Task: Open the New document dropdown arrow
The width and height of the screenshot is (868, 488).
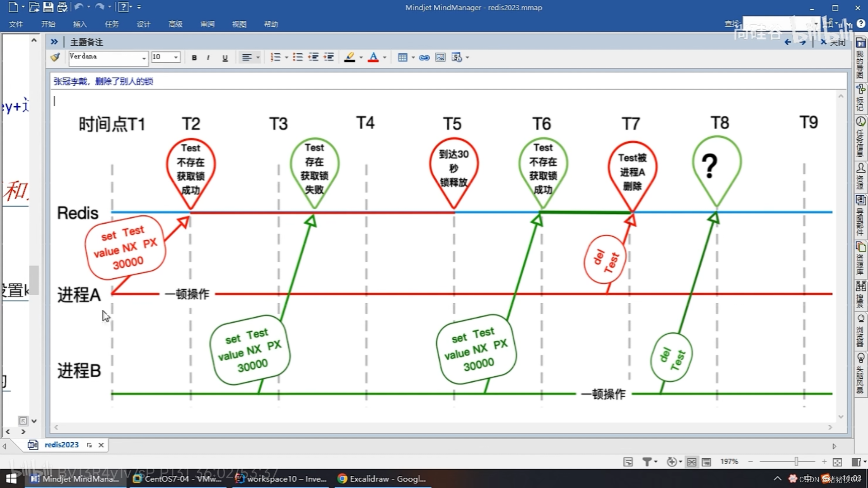Action: coord(23,7)
